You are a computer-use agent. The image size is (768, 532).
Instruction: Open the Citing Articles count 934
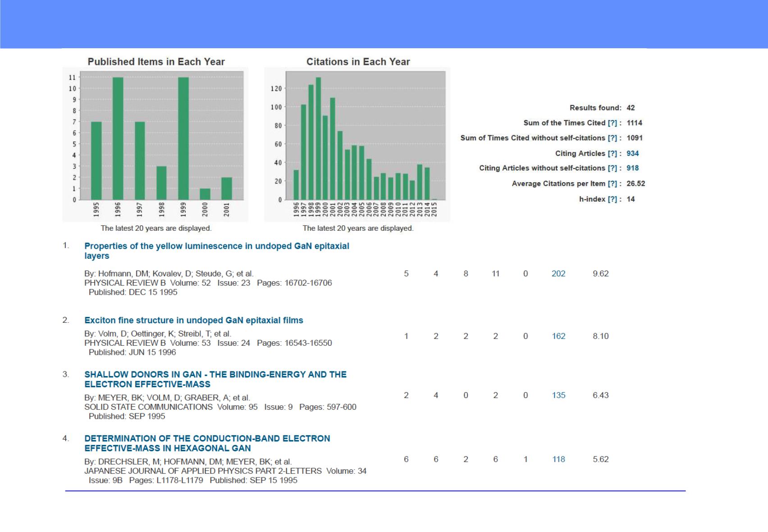tap(632, 153)
